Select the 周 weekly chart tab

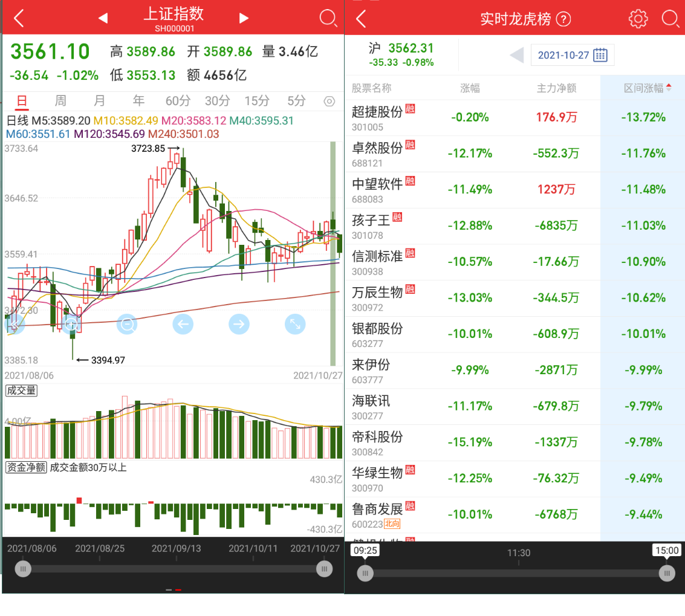tap(60, 101)
